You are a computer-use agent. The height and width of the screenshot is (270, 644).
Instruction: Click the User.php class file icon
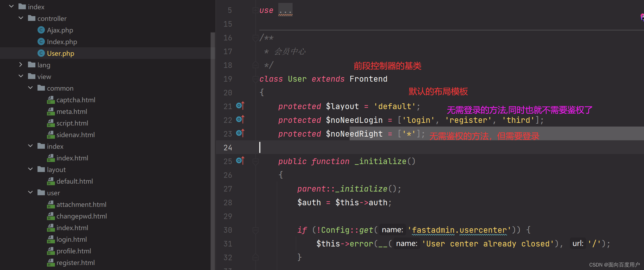(x=41, y=53)
